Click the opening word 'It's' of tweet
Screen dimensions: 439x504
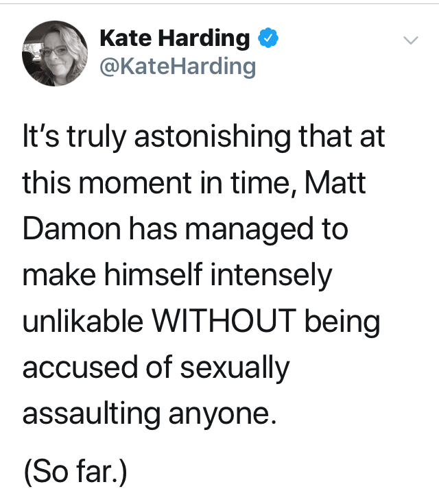pyautogui.click(x=41, y=136)
